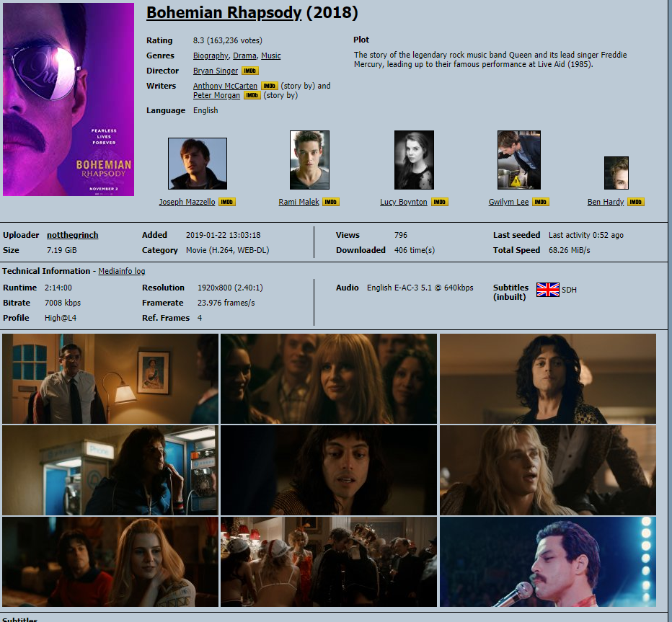Image resolution: width=672 pixels, height=622 pixels.
Task: Click Ben Hardy cast photo
Action: (616, 173)
